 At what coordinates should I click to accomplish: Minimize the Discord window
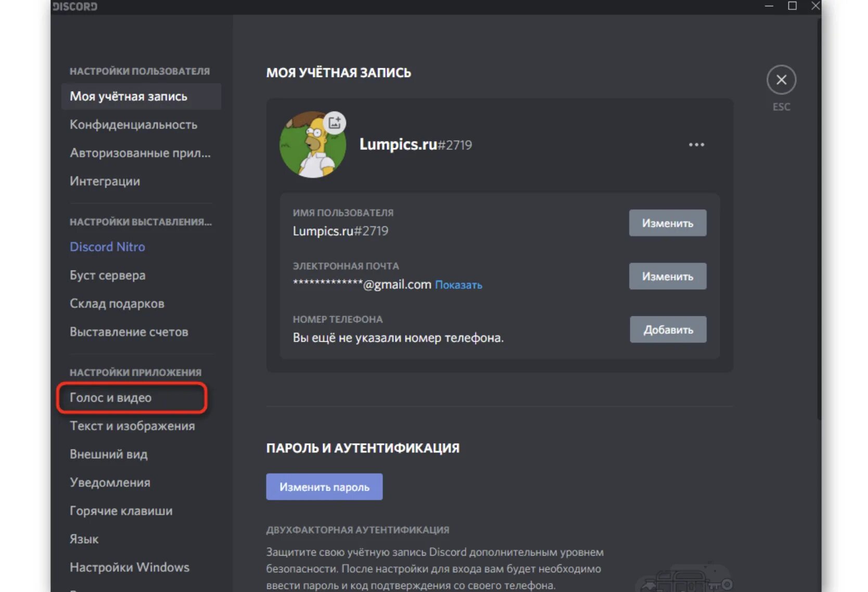tap(769, 6)
